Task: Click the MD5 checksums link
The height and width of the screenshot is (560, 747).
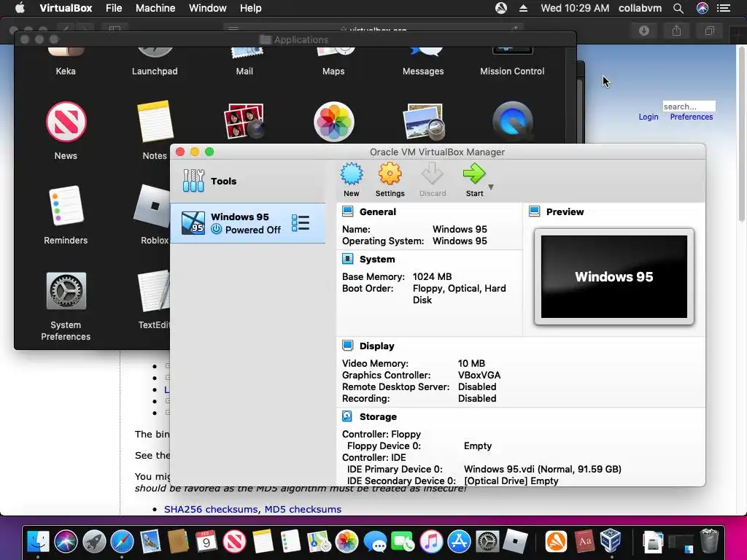Action: pos(303,509)
